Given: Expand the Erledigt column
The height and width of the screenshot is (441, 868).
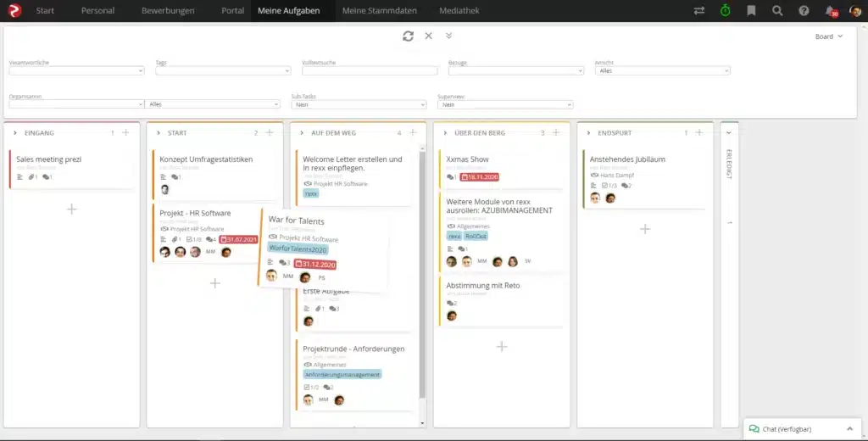Looking at the screenshot, I should tap(729, 132).
